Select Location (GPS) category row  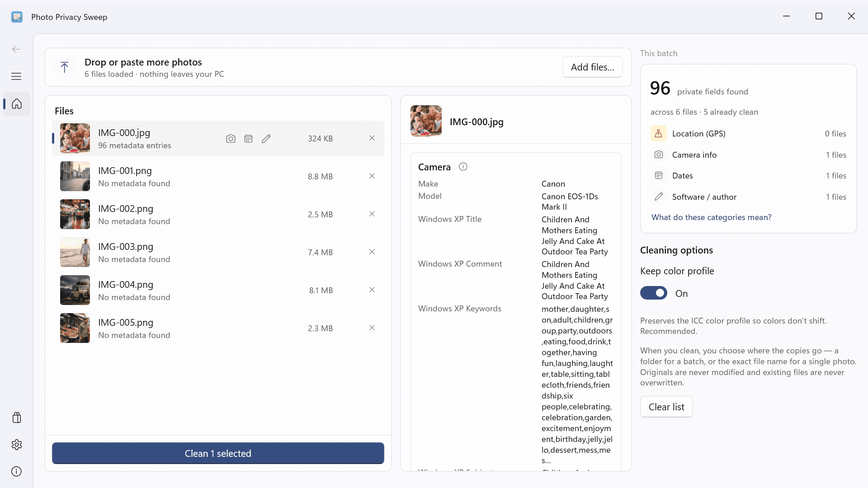(748, 134)
